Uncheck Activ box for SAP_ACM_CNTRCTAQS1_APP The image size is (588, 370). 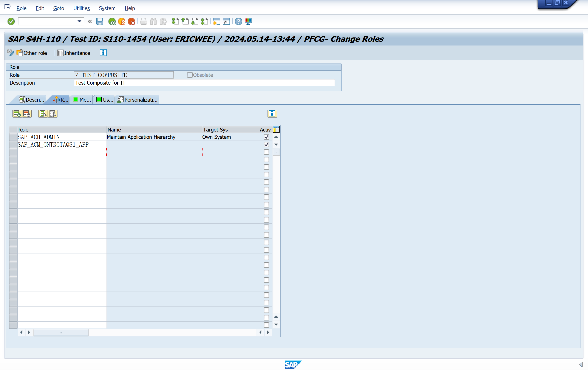(266, 144)
